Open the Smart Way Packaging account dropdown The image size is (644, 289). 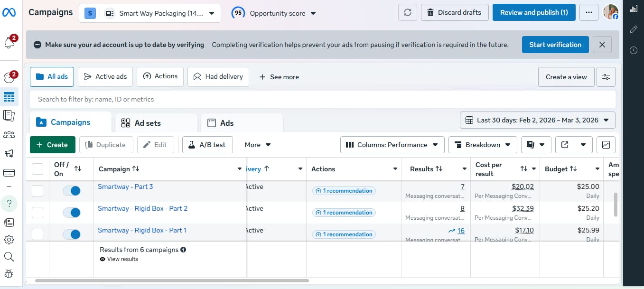click(x=150, y=13)
